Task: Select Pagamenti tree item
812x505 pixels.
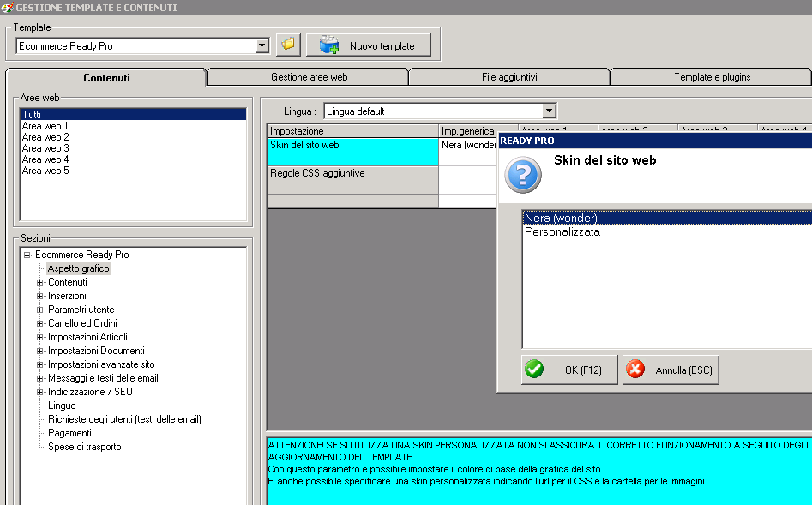Action: pos(69,433)
